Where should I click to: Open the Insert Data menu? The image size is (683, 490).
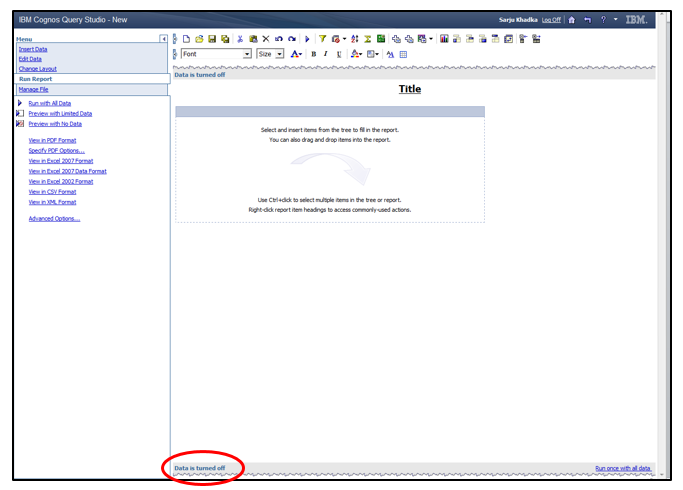pos(33,49)
